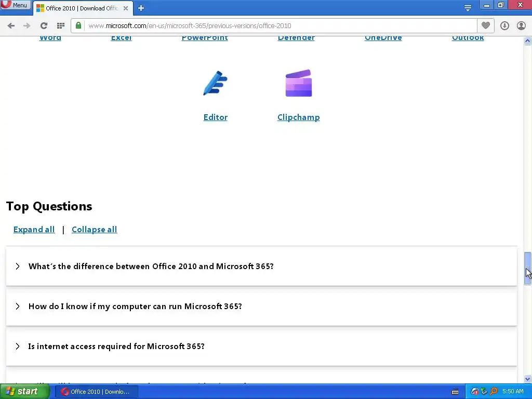
Task: Open the Defender link
Action: tap(296, 38)
